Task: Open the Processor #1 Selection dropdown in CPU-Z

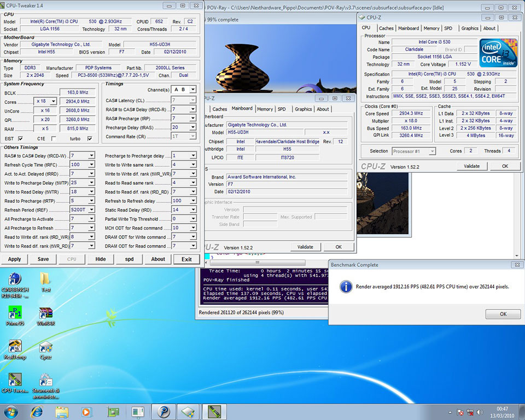Action: click(432, 151)
